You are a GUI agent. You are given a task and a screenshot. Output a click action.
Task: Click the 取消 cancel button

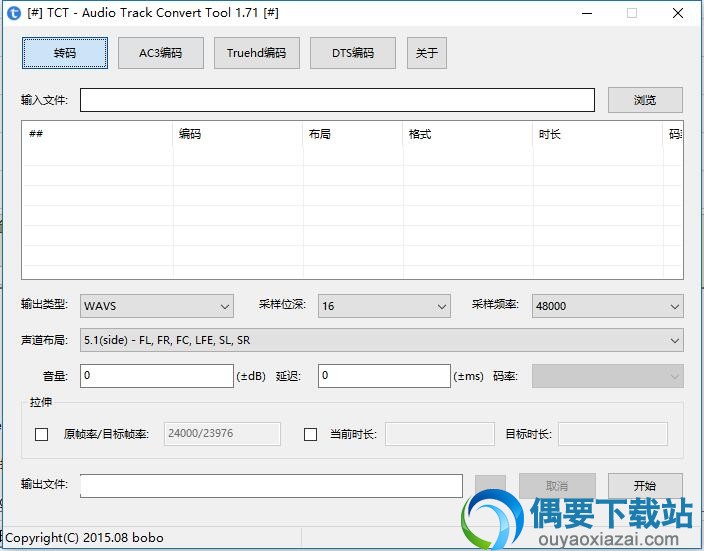point(557,486)
